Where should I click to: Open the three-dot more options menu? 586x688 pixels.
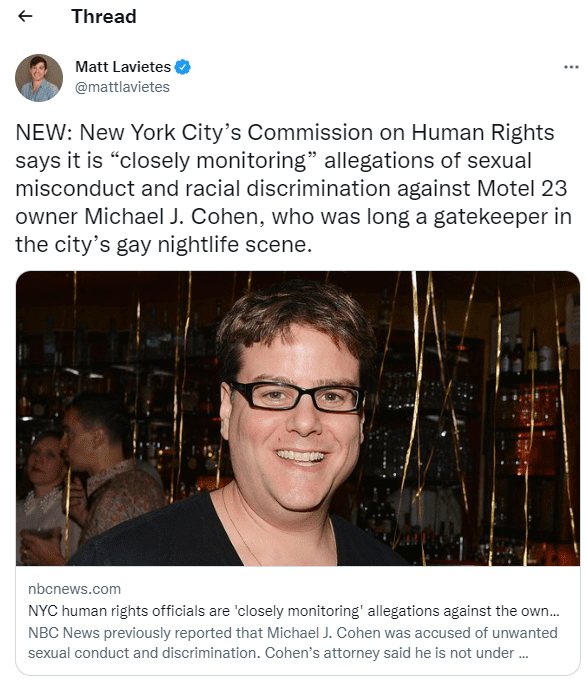pyautogui.click(x=571, y=67)
